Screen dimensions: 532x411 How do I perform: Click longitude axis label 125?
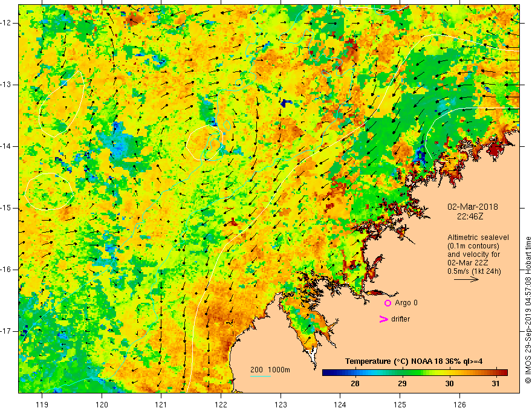pyautogui.click(x=400, y=404)
